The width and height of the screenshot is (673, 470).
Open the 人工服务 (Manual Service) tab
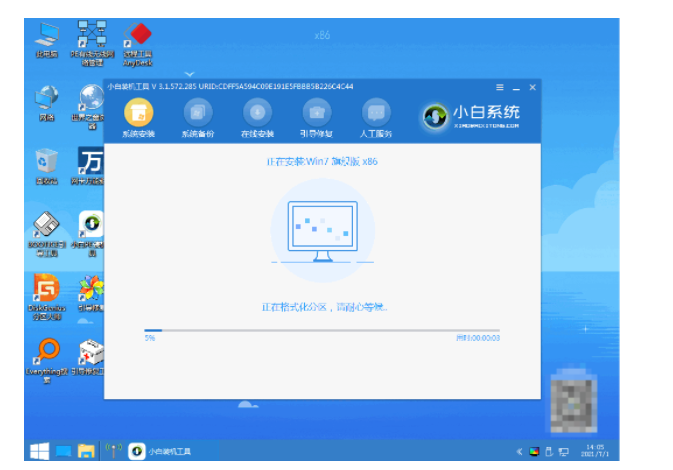pyautogui.click(x=376, y=112)
